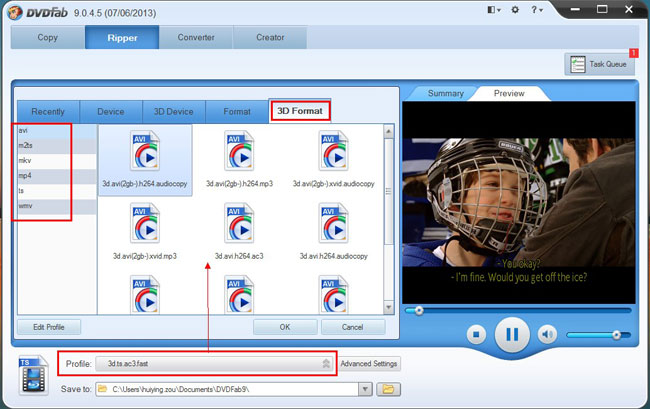Open the Device profiles tab

point(111,111)
